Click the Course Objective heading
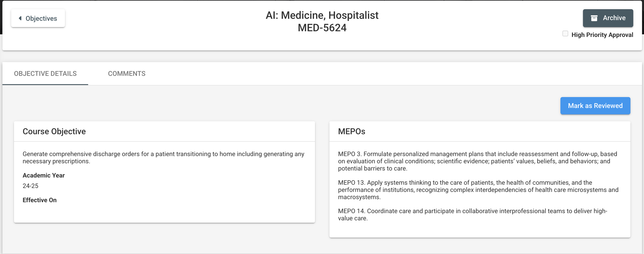The height and width of the screenshot is (254, 644). [54, 131]
